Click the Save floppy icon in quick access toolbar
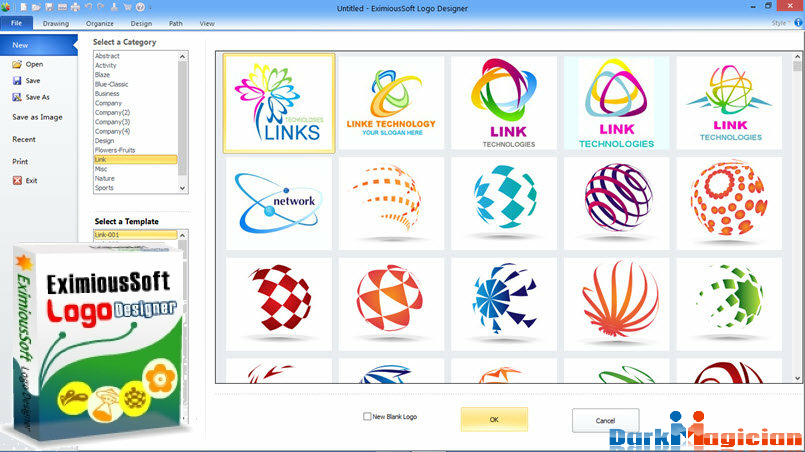Viewport: 805px width, 452px height. tap(49, 7)
